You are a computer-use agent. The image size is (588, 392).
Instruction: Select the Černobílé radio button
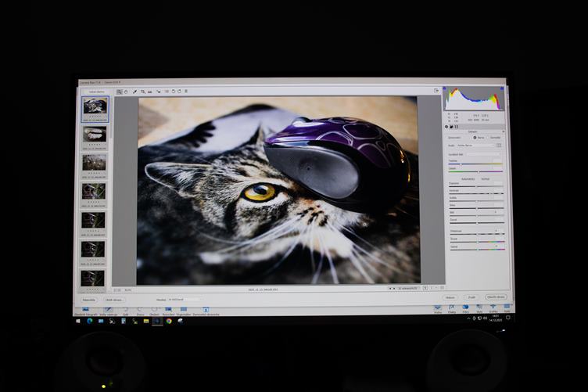click(488, 137)
